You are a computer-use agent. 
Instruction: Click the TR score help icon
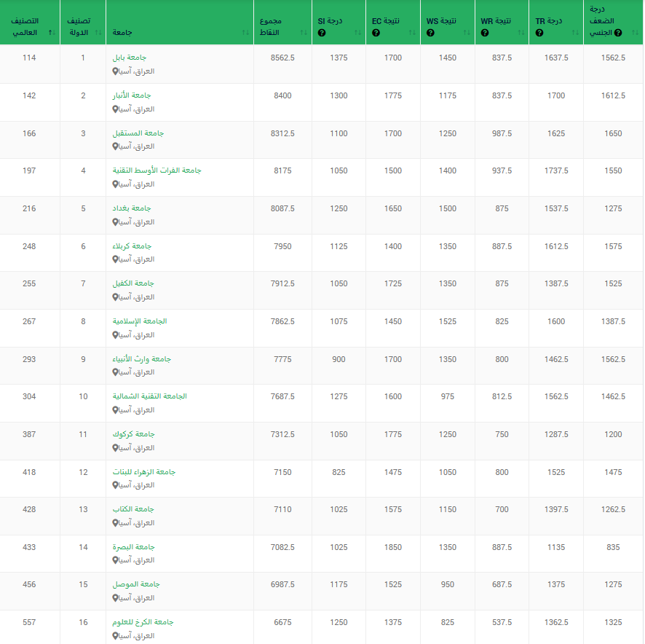click(x=539, y=33)
